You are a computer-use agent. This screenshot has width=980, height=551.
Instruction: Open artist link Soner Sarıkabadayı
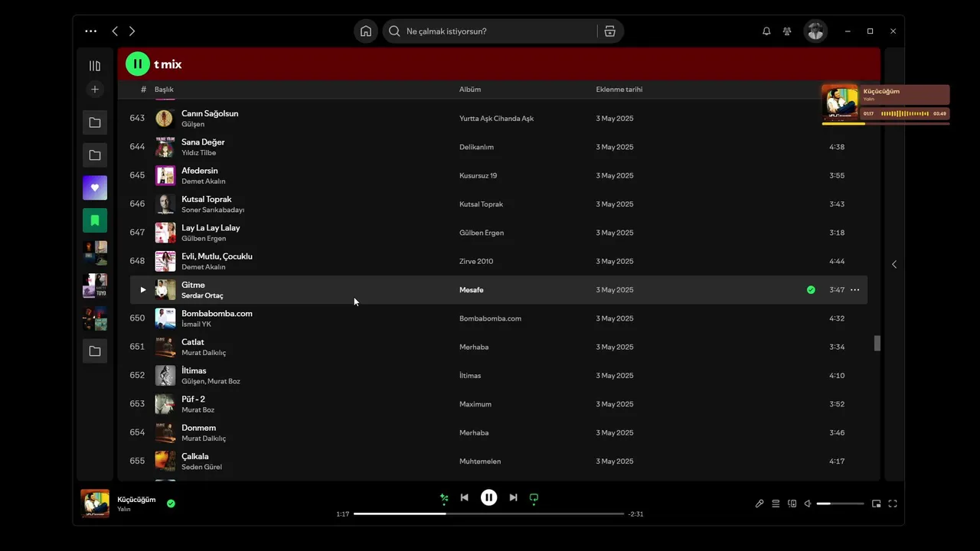[x=213, y=210]
